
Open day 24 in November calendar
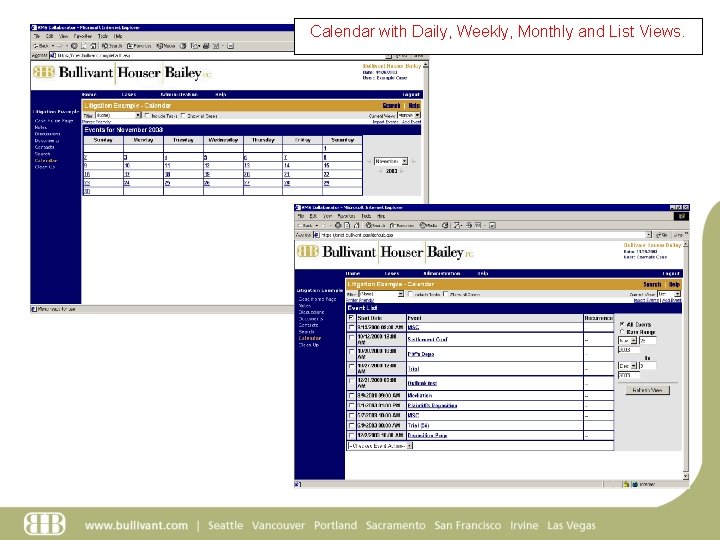(127, 183)
